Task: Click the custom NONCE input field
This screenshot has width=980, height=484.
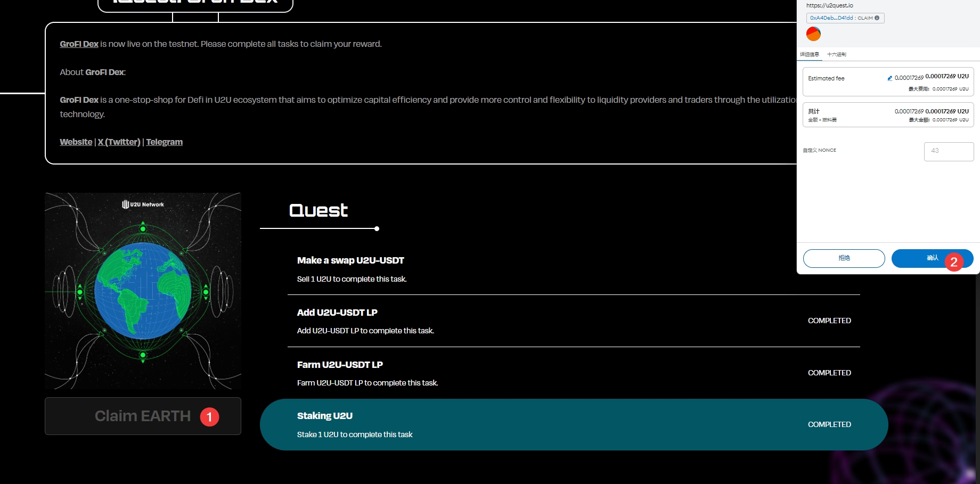Action: 949,151
